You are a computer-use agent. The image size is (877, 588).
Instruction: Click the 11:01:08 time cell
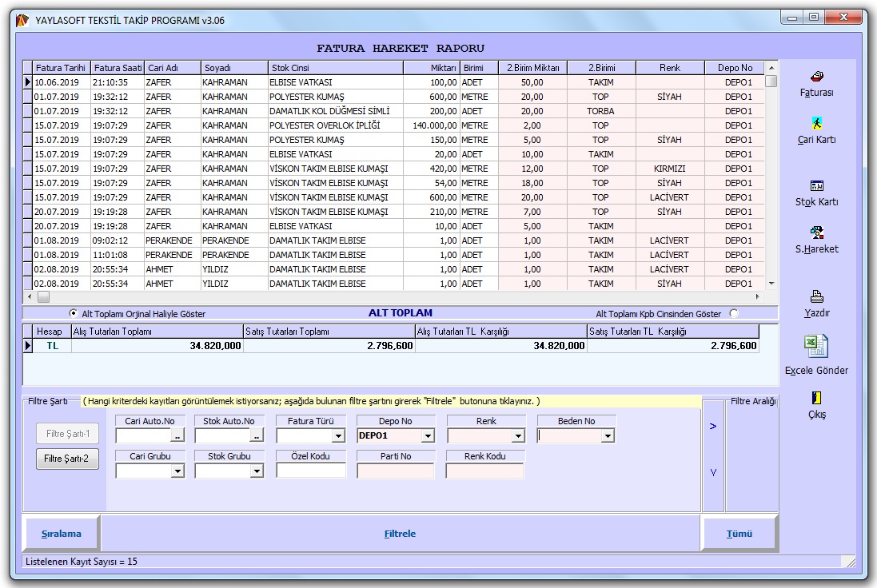click(118, 256)
